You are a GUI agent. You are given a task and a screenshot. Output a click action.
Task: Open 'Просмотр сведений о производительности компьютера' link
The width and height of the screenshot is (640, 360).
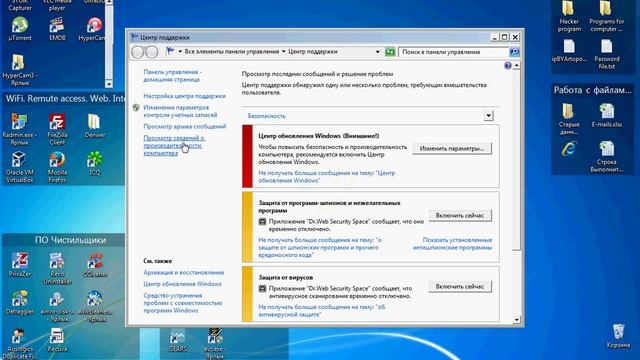[174, 146]
